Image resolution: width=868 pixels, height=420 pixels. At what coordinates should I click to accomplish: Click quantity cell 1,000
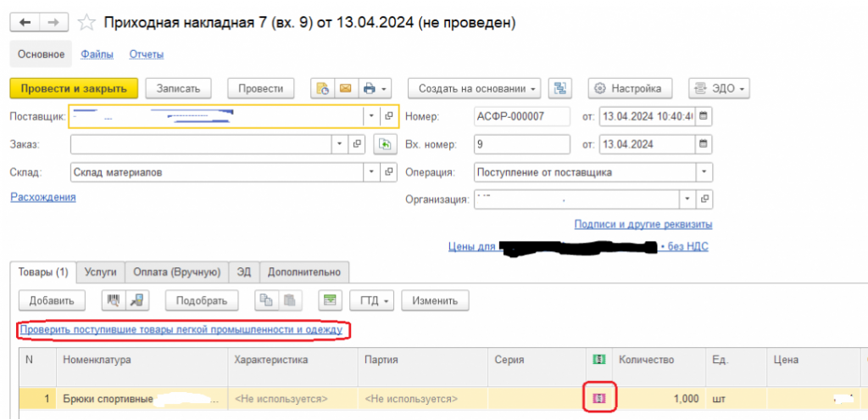[659, 398]
